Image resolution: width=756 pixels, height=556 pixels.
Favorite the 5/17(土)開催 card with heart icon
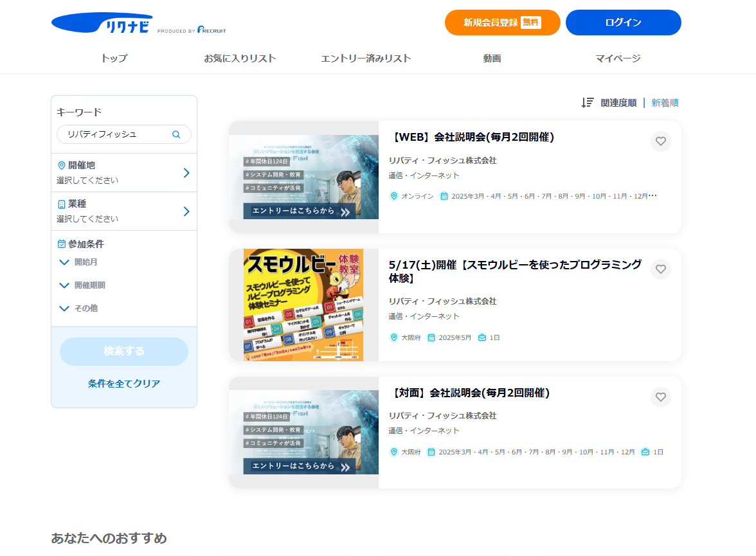click(661, 269)
